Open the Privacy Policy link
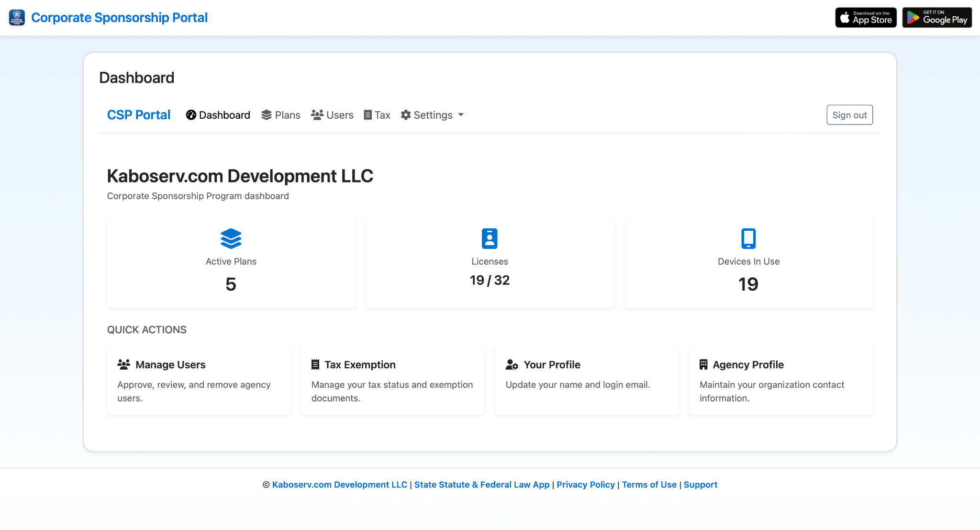This screenshot has width=980, height=530. [x=585, y=485]
